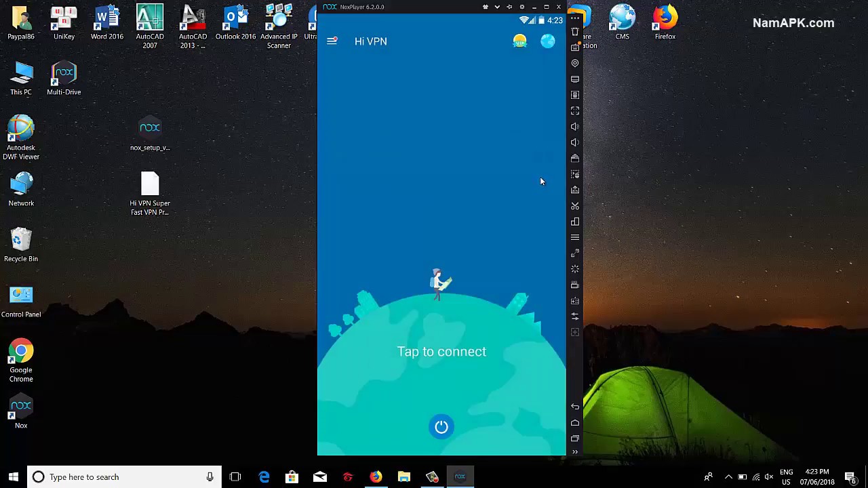Show hidden tray icons chevron
Screen dimensions: 868x488
pyautogui.click(x=728, y=477)
